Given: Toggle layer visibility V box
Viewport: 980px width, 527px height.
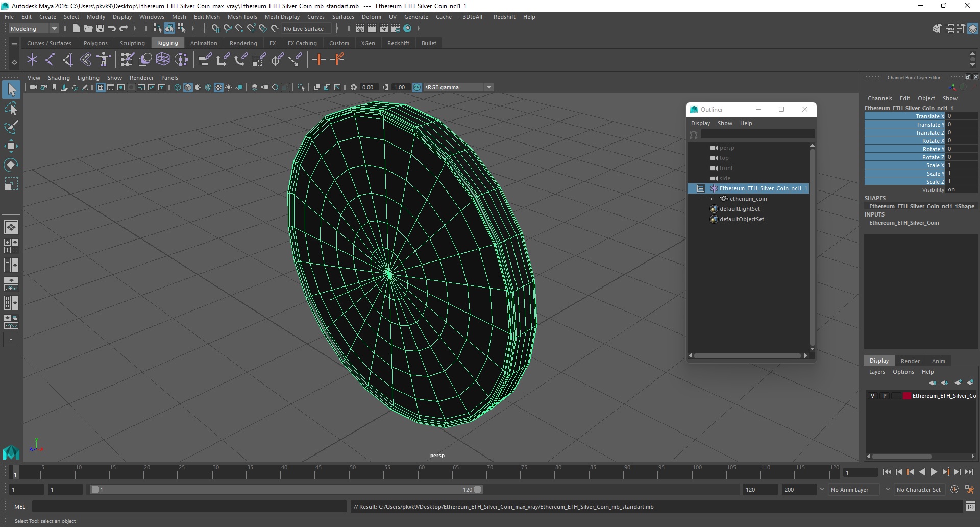Looking at the screenshot, I should coord(872,396).
